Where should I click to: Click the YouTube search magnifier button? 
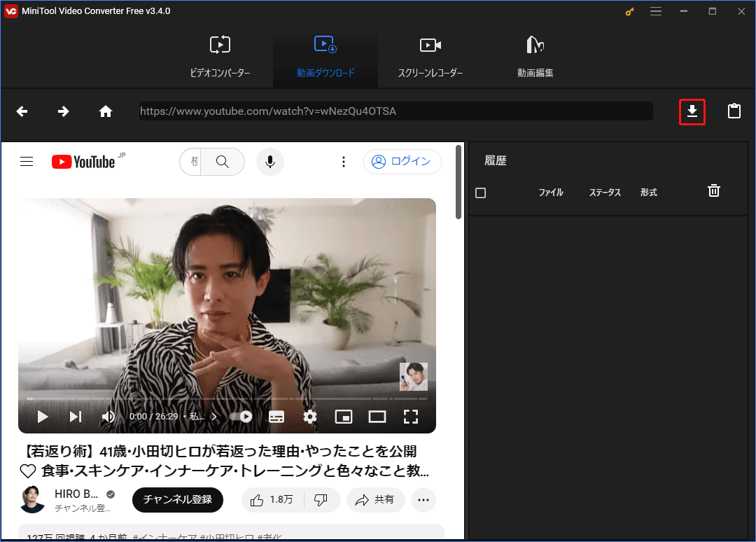[x=223, y=162]
